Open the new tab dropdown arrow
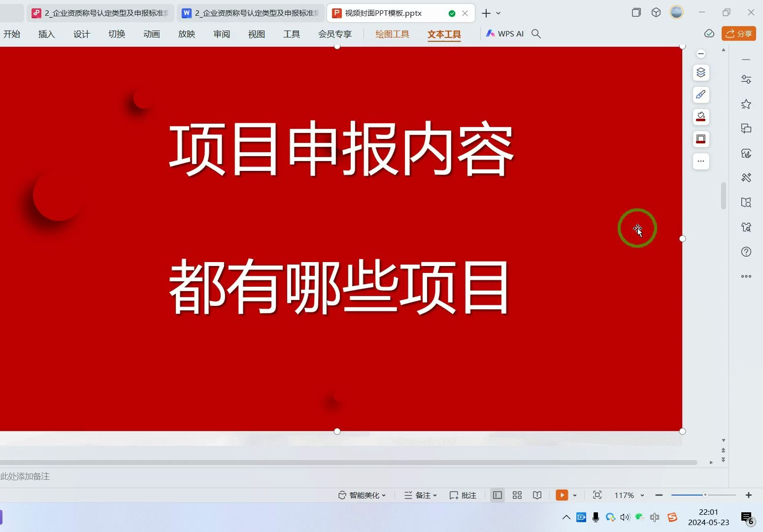This screenshot has width=763, height=532. click(498, 13)
